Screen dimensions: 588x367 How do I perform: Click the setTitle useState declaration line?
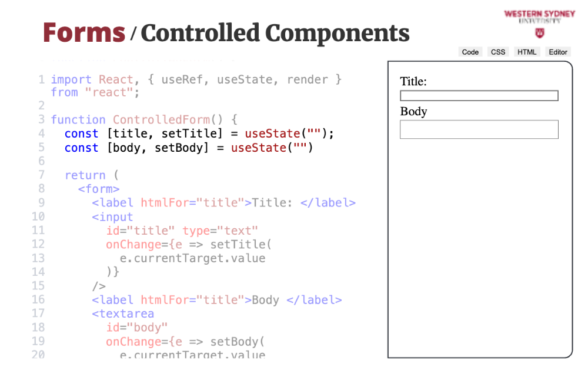pyautogui.click(x=199, y=134)
